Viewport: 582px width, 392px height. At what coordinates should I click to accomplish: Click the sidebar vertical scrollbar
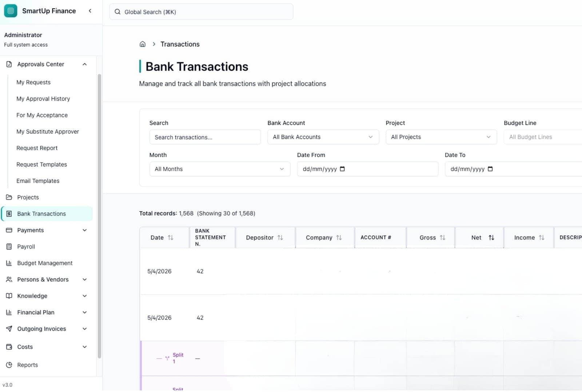tap(99, 216)
